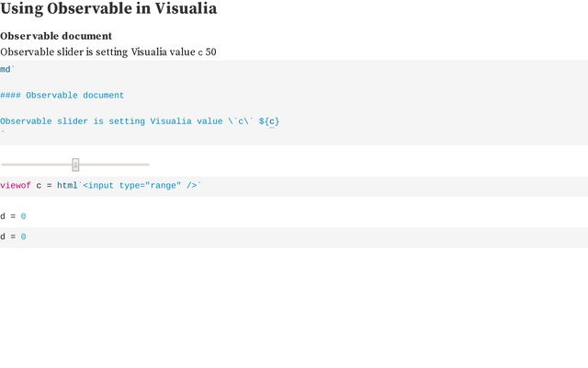
Task: Click the "${c}" template expression in code
Action: pos(270,121)
